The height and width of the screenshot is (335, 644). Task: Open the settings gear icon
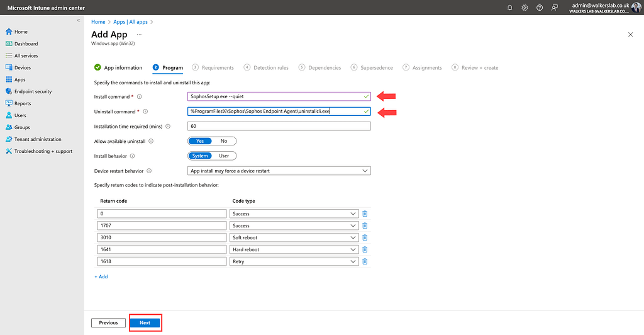pyautogui.click(x=525, y=8)
